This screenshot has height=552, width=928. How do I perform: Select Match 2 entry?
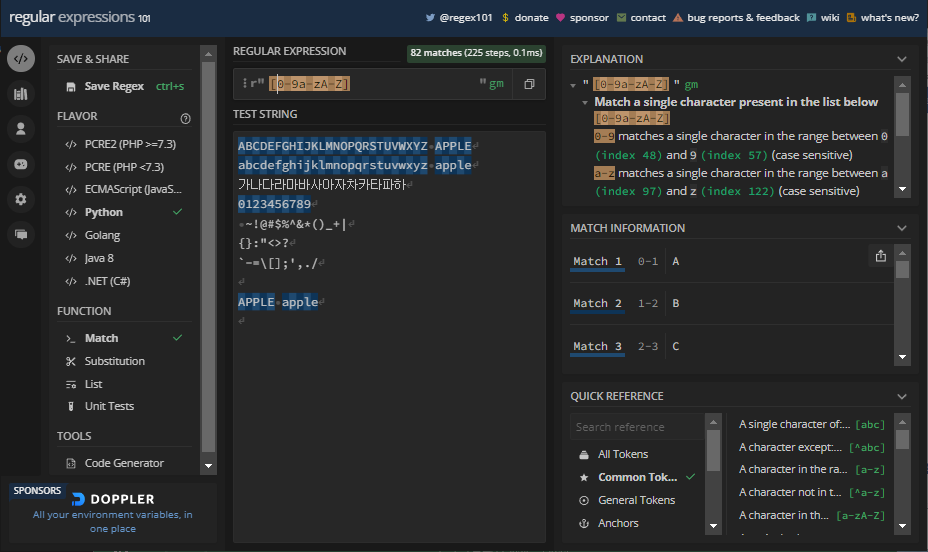(x=732, y=304)
